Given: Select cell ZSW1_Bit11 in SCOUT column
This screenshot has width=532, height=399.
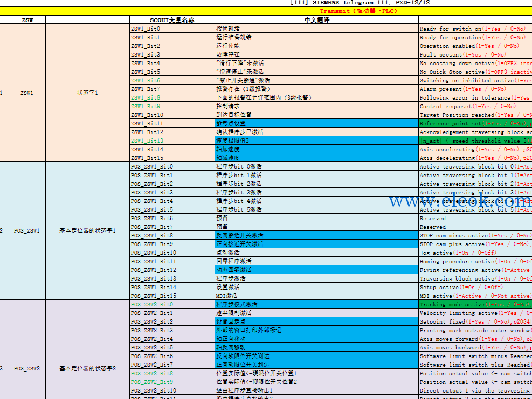Looking at the screenshot, I should point(172,123).
